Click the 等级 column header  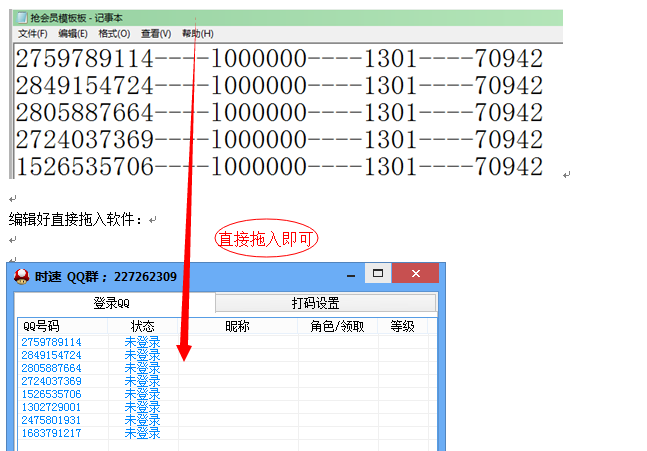402,326
